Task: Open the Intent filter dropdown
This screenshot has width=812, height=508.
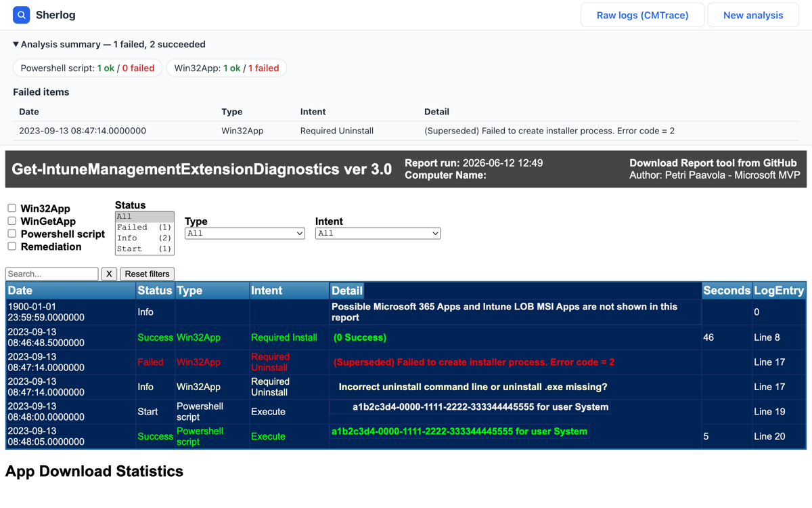Action: [378, 233]
